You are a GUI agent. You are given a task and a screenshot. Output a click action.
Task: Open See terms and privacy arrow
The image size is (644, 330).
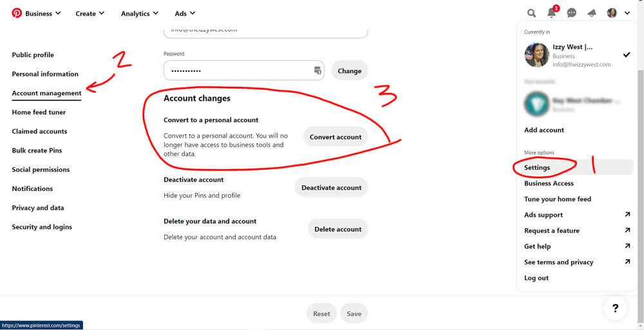(x=627, y=262)
